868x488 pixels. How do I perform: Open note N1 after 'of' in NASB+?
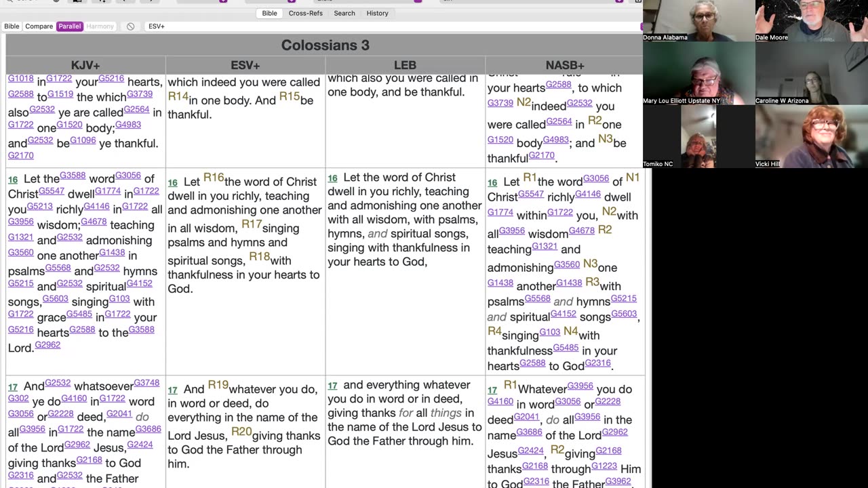(633, 178)
